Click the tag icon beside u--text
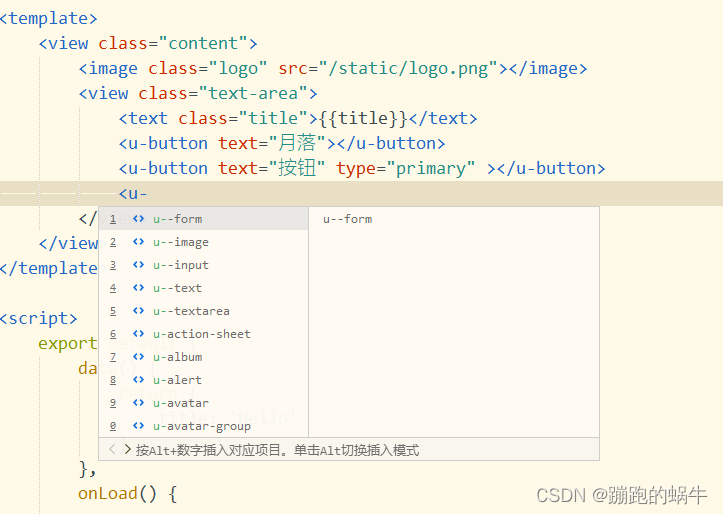Screen dimensions: 723x514 [x=138, y=288]
